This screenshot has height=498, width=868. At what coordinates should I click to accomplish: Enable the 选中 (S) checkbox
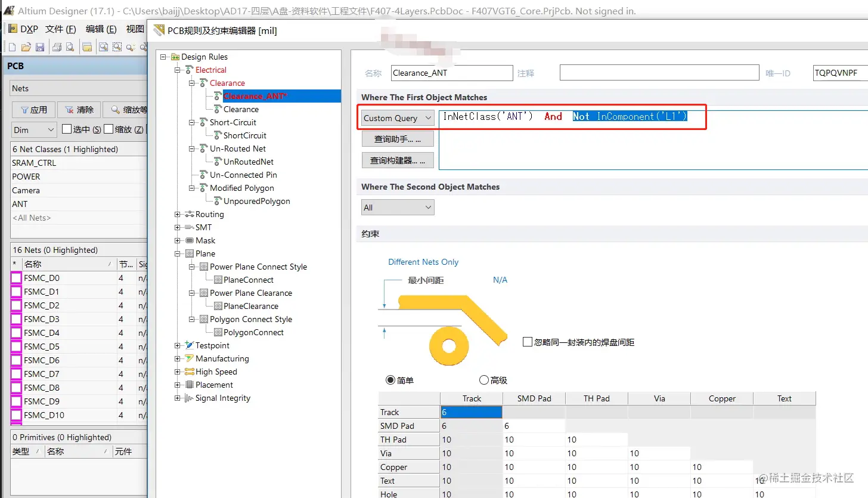tap(67, 129)
